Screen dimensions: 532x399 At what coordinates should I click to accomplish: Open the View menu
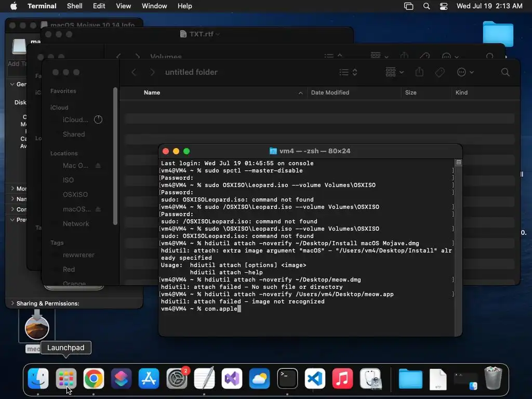tap(124, 6)
